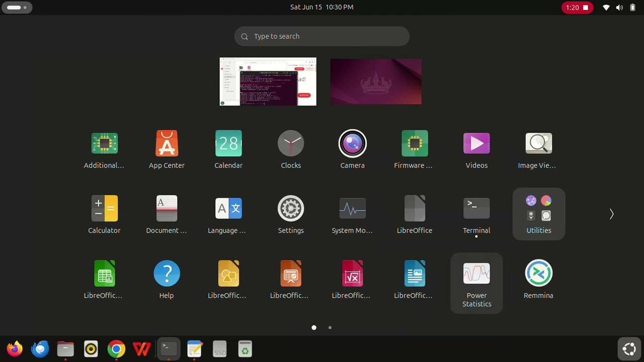
Task: Open Additional Drivers app
Action: [x=104, y=150]
